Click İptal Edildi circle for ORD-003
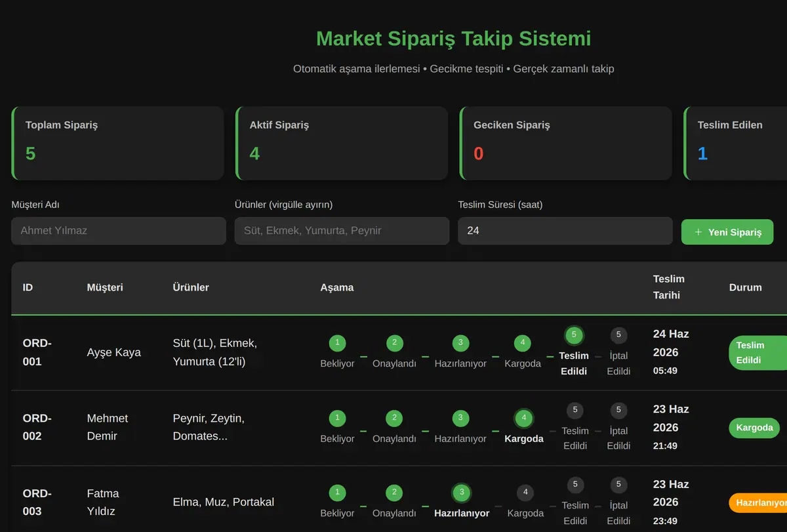This screenshot has height=532, width=787. click(618, 485)
